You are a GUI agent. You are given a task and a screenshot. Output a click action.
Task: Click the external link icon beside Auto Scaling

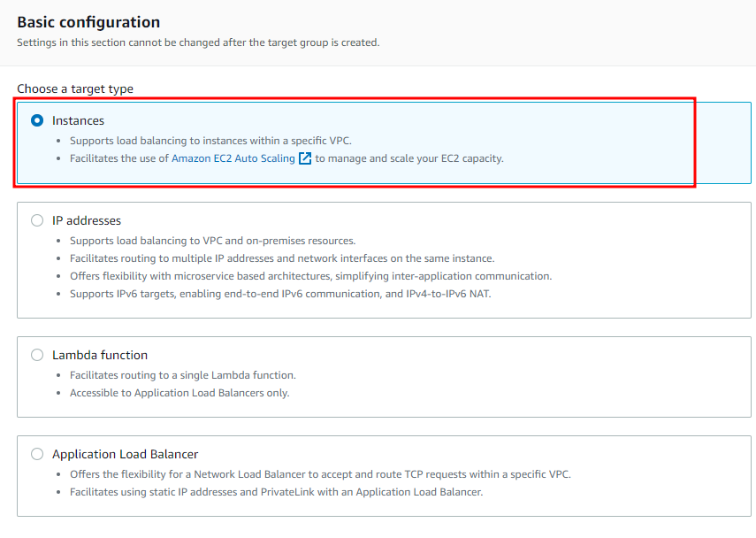click(305, 158)
